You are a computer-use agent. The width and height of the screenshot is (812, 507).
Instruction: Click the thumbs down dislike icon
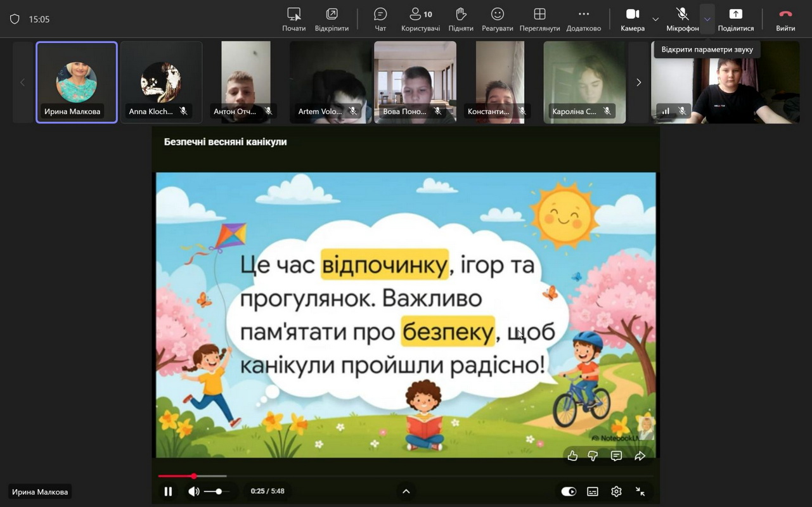click(593, 456)
